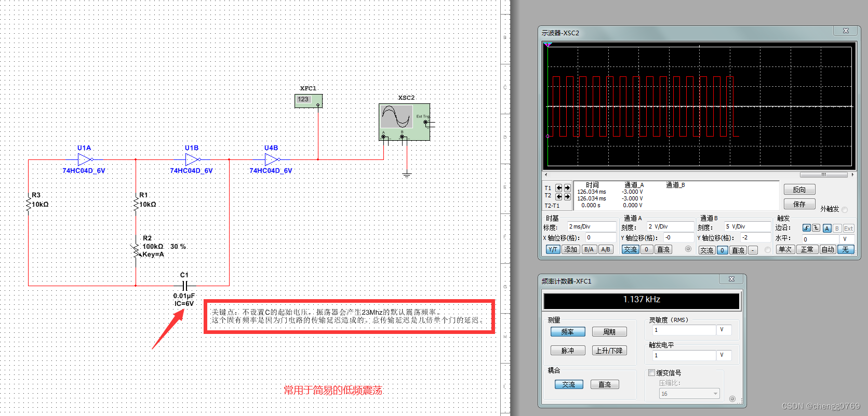Select rising edge trigger icon
This screenshot has width=868, height=416.
click(x=807, y=228)
